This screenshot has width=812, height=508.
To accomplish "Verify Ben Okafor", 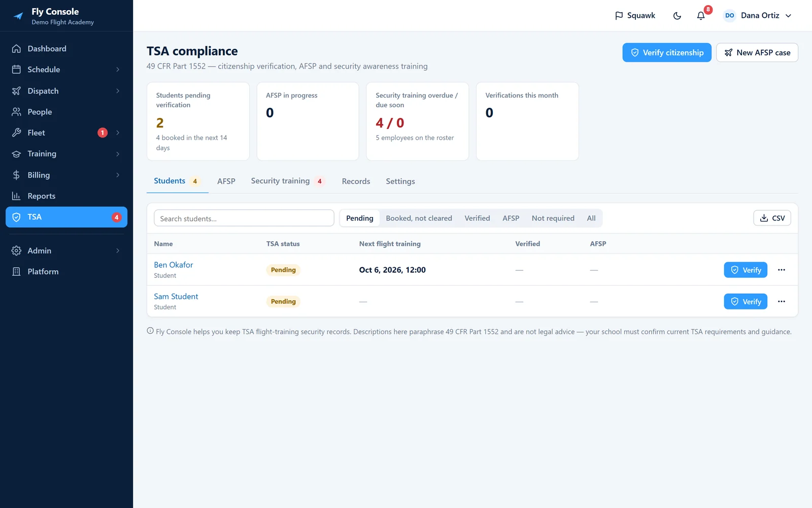I will (746, 270).
